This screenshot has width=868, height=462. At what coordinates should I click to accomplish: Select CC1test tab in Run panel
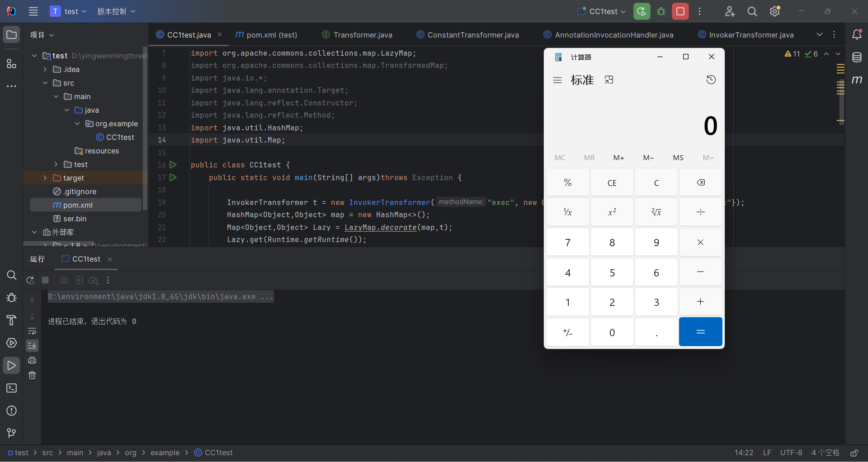pyautogui.click(x=86, y=259)
